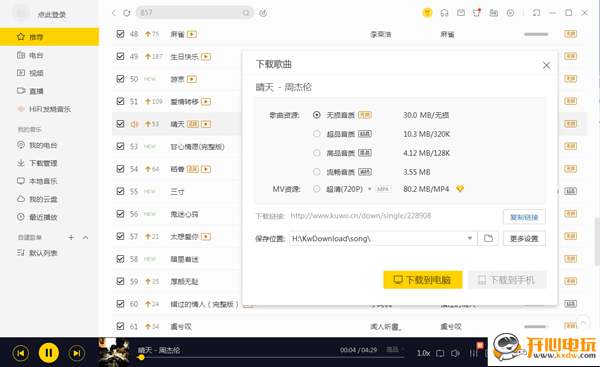Skip to the previous track
This screenshot has height=367, width=600.
21,353
